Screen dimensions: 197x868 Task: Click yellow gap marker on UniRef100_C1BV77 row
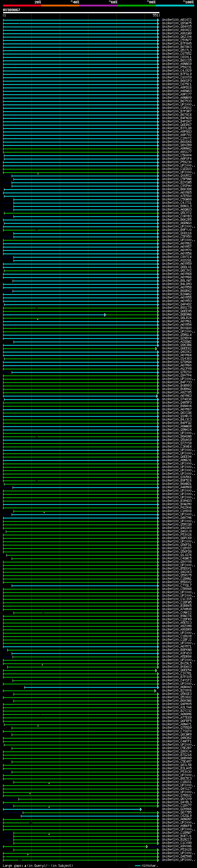49,807
